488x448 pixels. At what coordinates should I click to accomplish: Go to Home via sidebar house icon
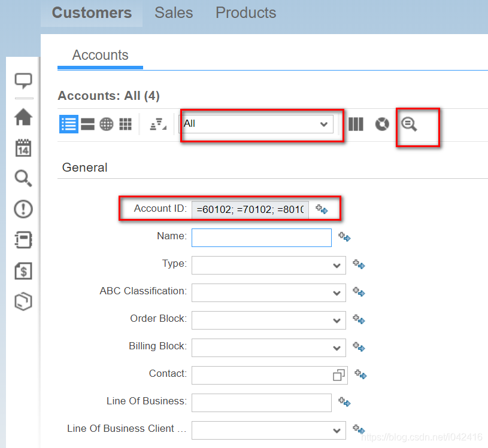pos(23,117)
